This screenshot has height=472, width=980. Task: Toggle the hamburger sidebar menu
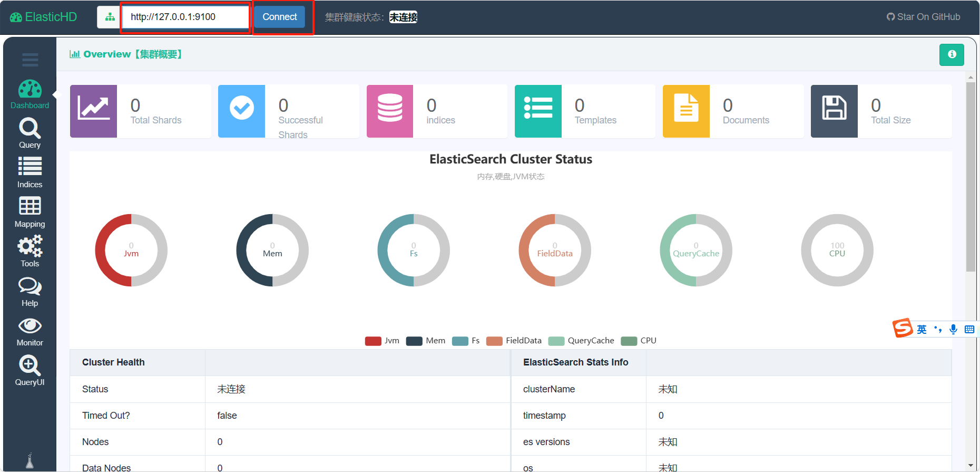pyautogui.click(x=30, y=60)
